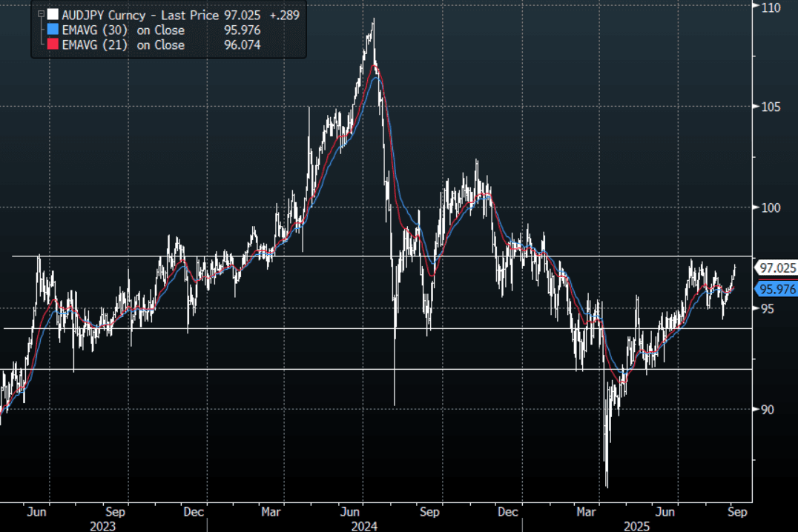
Task: Click the Last Price text in legend
Action: pyautogui.click(x=194, y=15)
